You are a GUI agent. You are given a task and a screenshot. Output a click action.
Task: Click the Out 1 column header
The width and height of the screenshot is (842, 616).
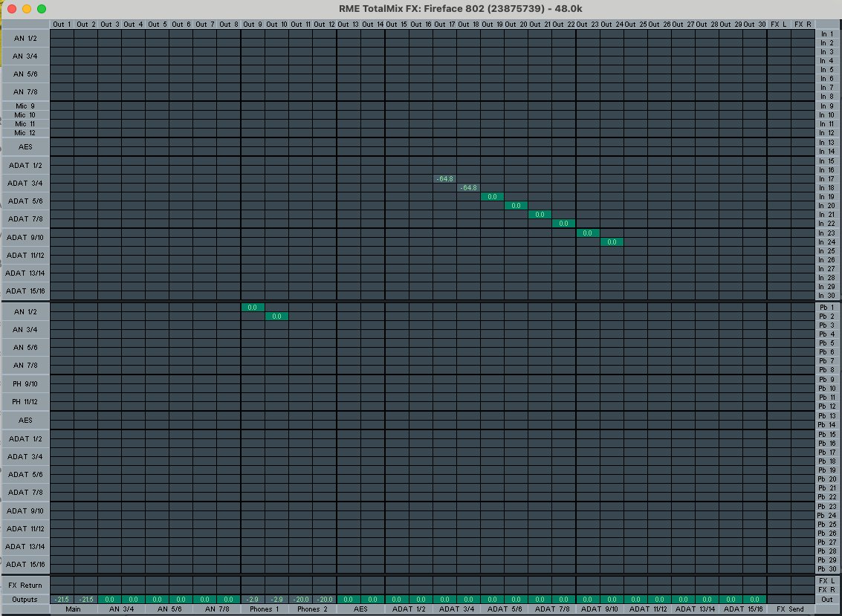tap(62, 25)
